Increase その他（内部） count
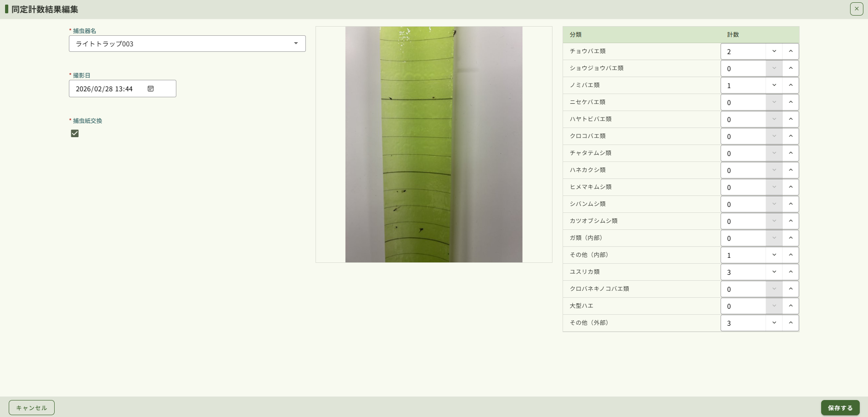The width and height of the screenshot is (868, 417). point(790,255)
